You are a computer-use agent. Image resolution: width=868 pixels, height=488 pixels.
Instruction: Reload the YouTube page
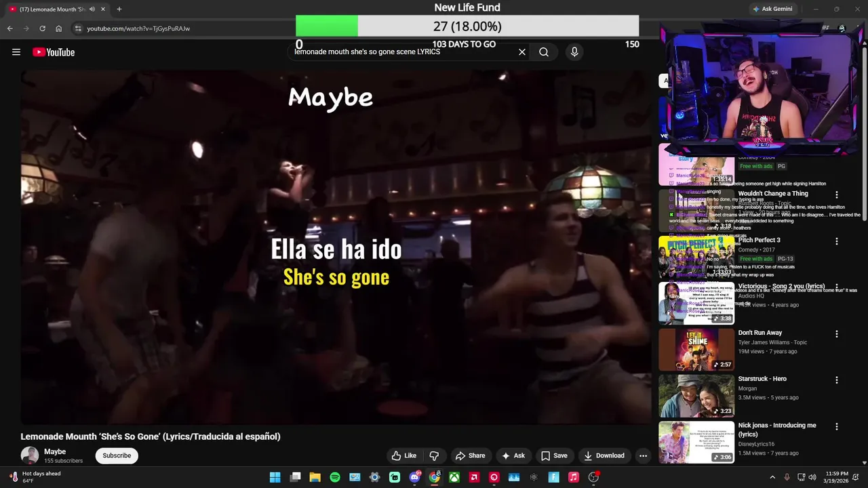[x=42, y=28]
